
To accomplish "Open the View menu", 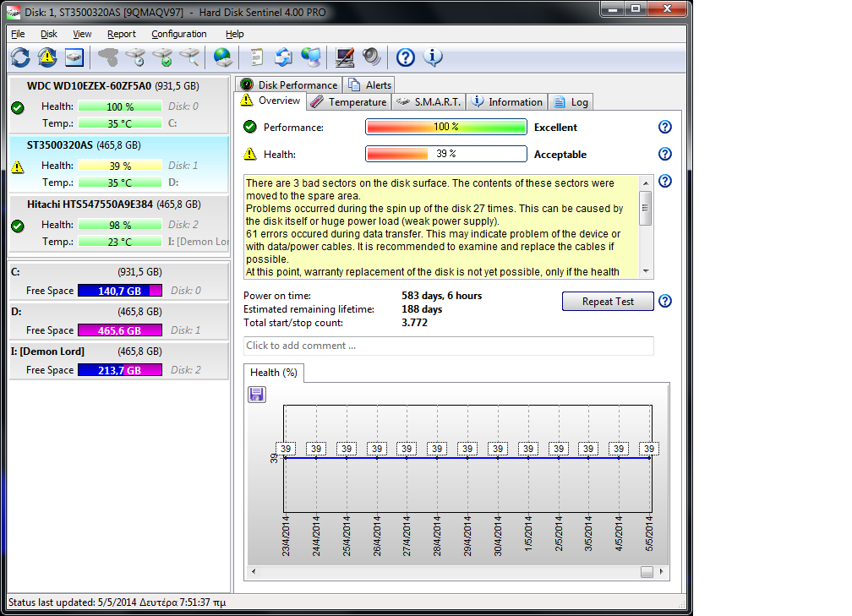I will 82,34.
